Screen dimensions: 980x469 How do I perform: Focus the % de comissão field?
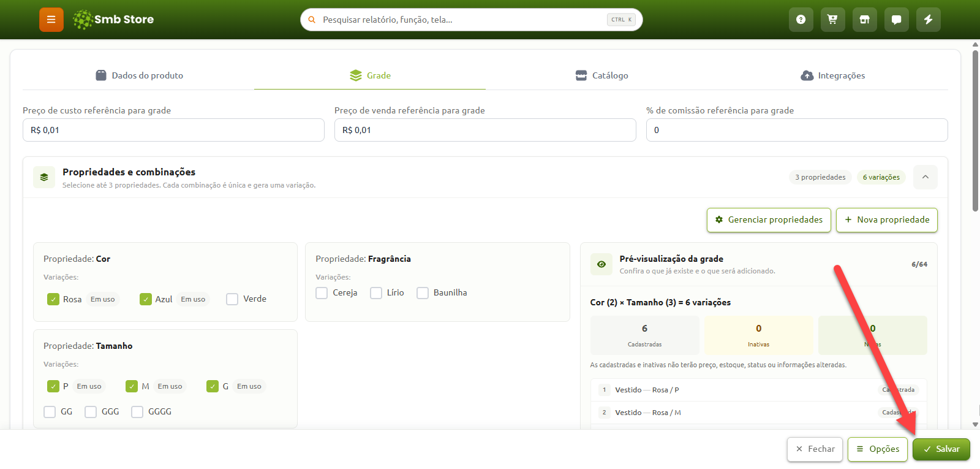pos(797,130)
